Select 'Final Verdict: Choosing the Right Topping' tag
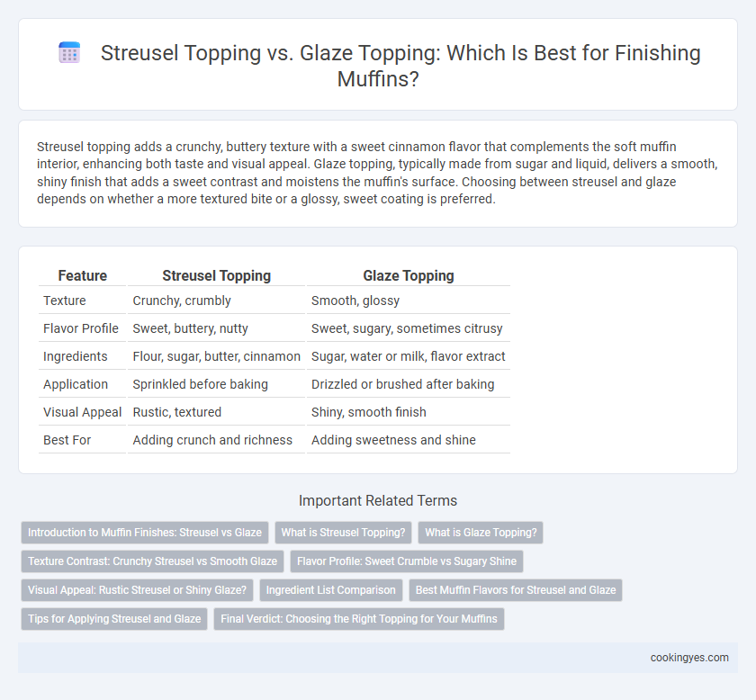 [x=359, y=619]
